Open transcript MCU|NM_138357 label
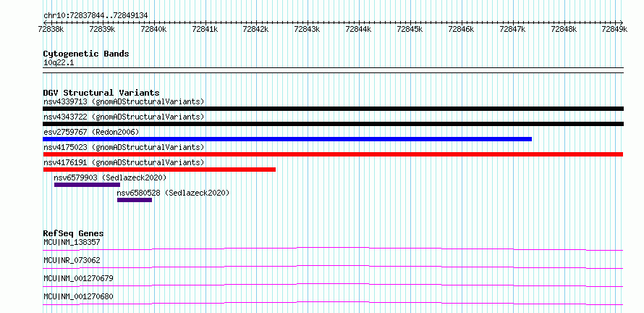 (x=72, y=242)
